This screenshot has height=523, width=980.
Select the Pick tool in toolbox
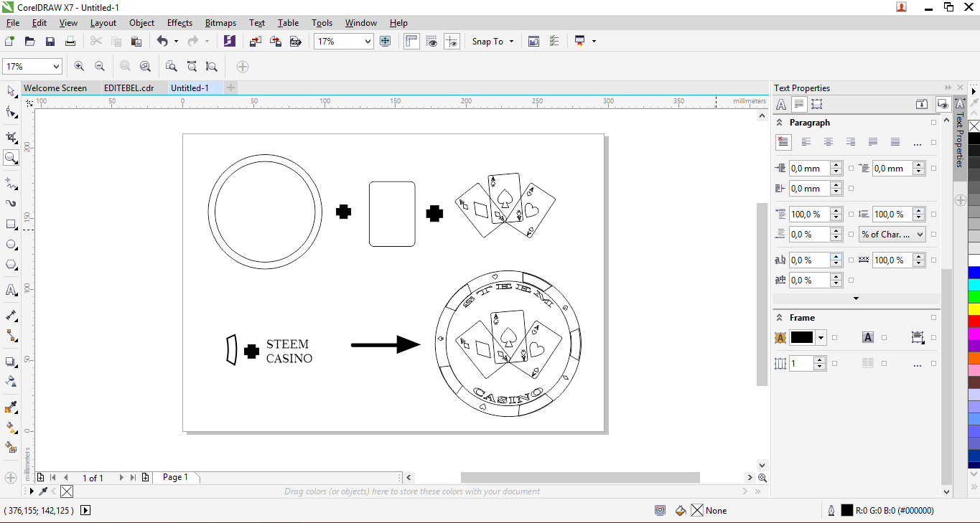point(11,91)
